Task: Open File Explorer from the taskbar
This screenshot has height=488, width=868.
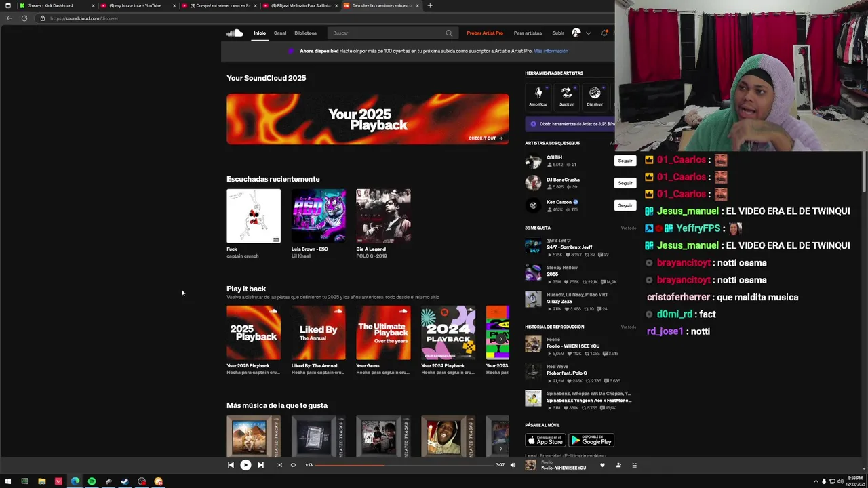Action: [x=41, y=481]
